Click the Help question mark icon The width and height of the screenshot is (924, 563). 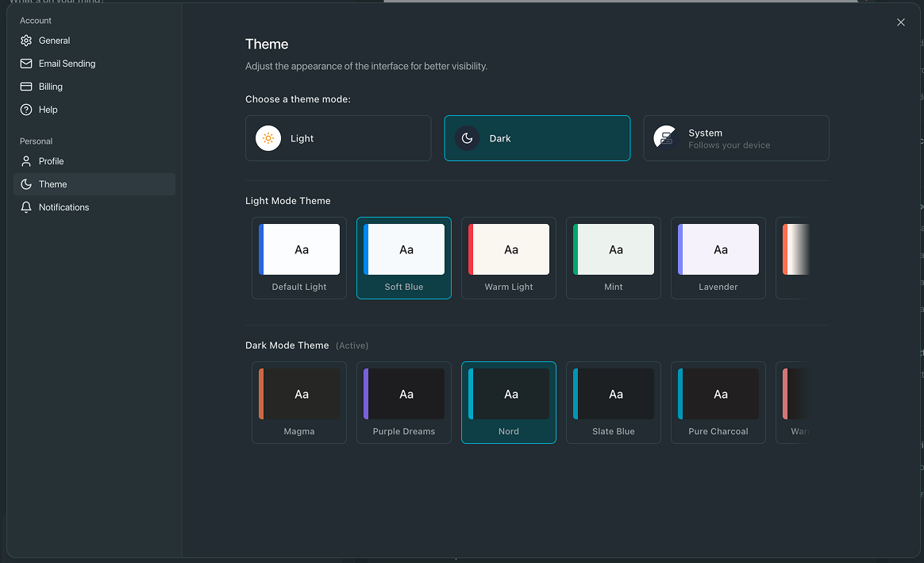click(26, 110)
